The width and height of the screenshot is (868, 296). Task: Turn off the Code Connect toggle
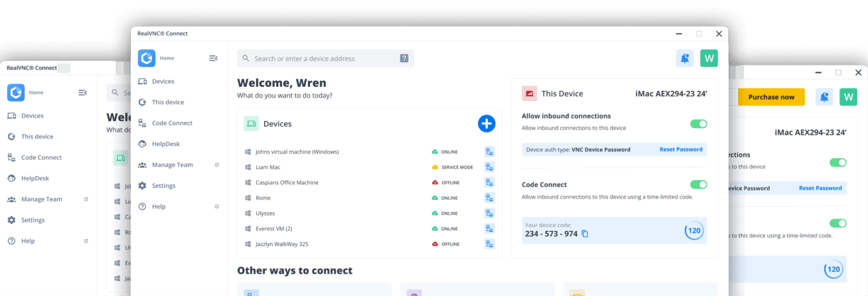pyautogui.click(x=698, y=185)
